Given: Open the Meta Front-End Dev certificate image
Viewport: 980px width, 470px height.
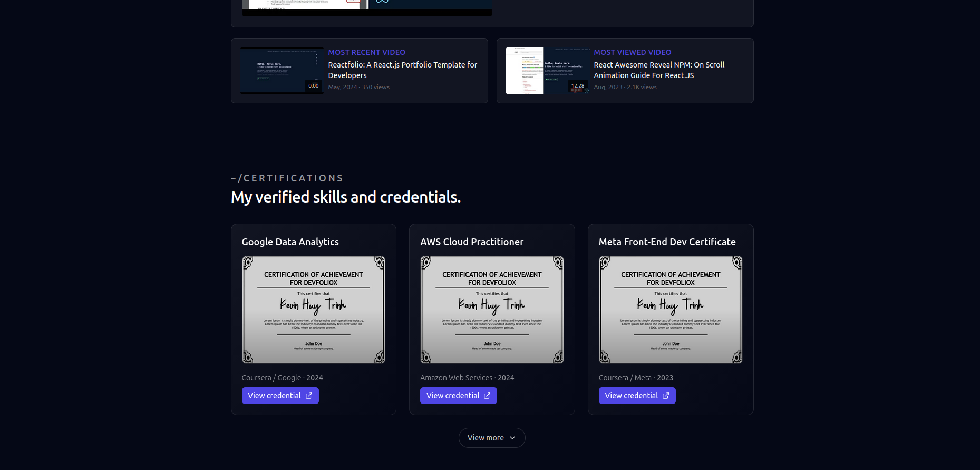Looking at the screenshot, I should [x=671, y=310].
